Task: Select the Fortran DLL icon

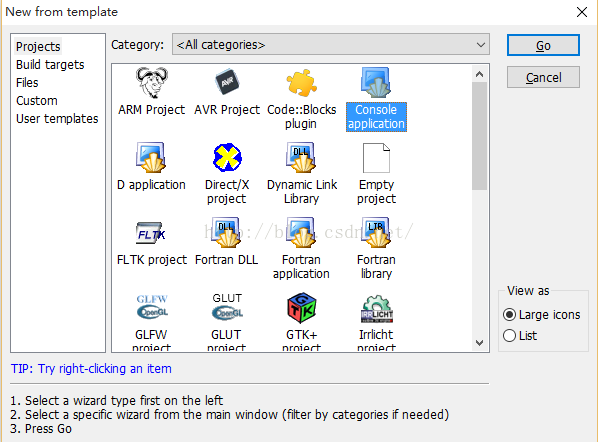Action: pyautogui.click(x=227, y=233)
